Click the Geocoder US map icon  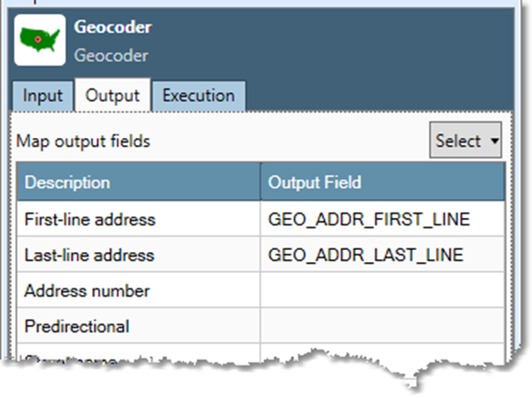[x=40, y=39]
